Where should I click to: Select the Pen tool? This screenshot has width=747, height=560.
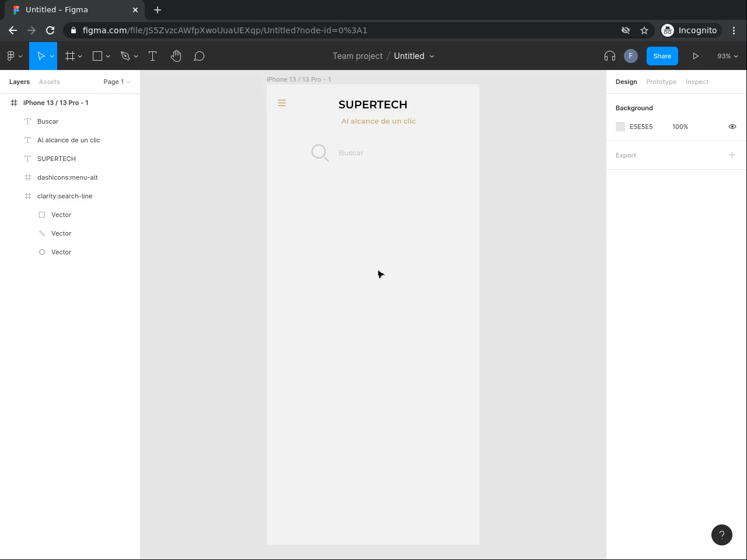(x=125, y=56)
